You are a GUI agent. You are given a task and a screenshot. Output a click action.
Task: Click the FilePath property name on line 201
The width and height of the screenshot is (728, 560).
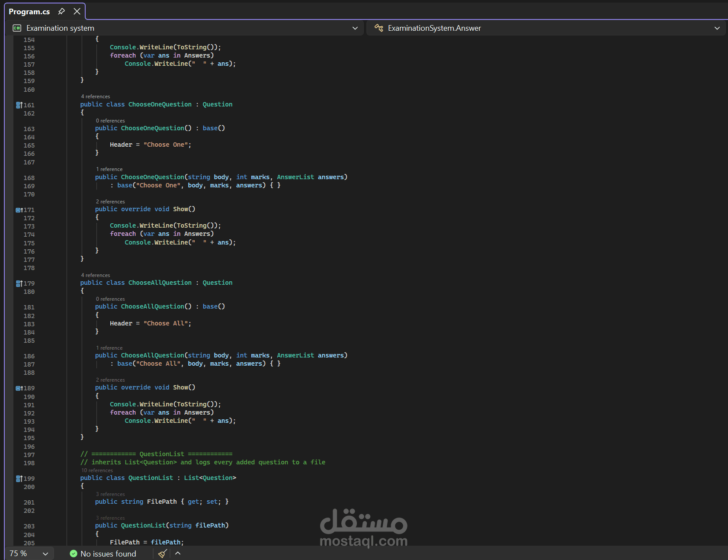(x=162, y=502)
